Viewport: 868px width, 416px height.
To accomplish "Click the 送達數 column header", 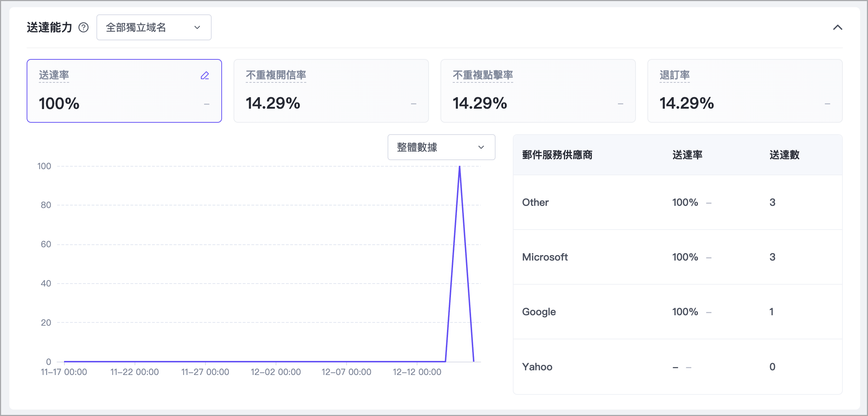I will [x=784, y=155].
